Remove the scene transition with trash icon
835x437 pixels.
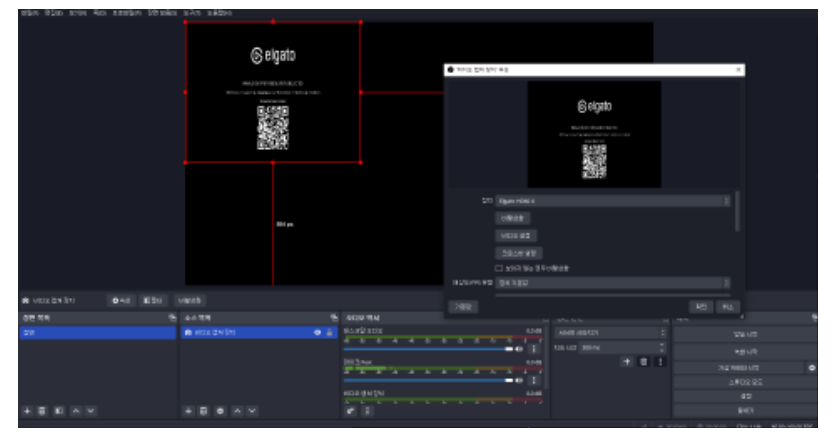[x=644, y=362]
